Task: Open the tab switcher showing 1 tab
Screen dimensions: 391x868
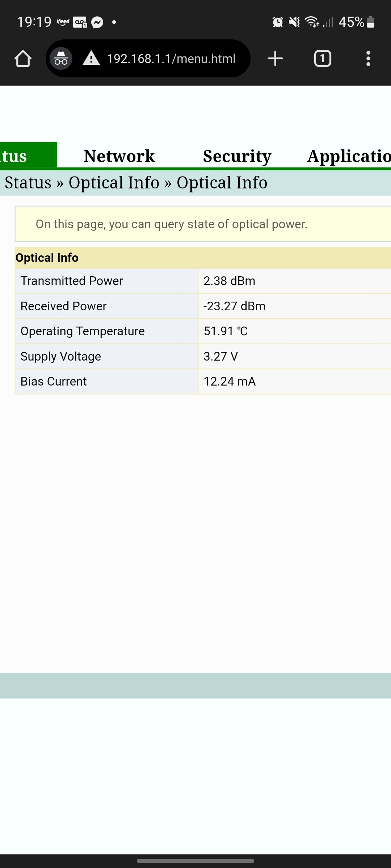Action: (323, 59)
